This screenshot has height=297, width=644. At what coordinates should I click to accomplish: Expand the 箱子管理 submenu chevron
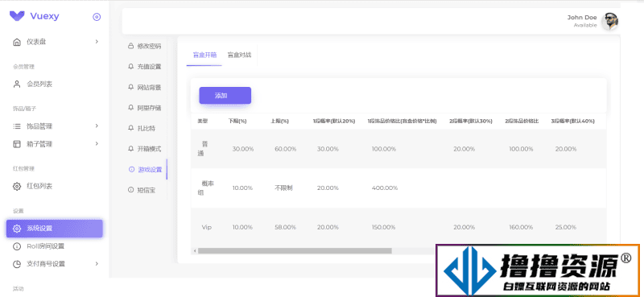97,144
